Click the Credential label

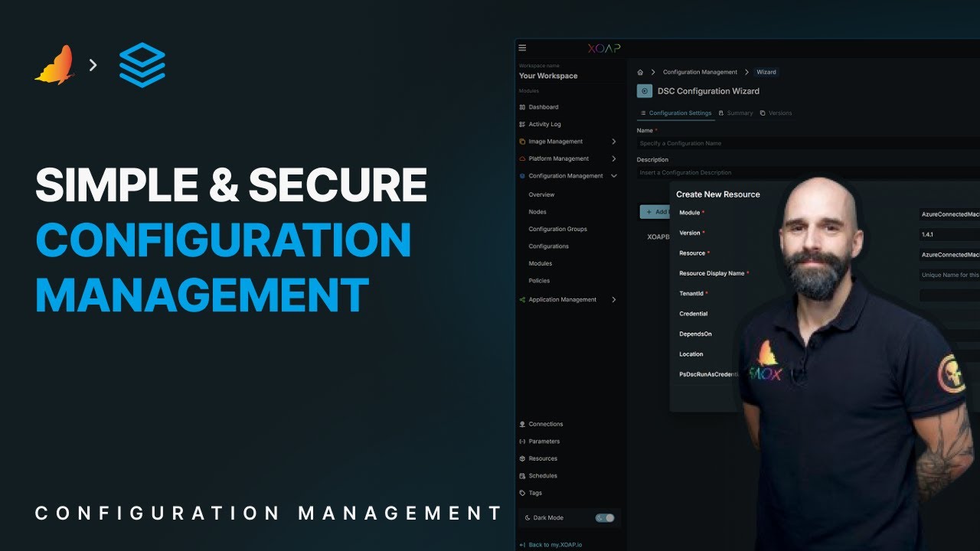tap(694, 314)
